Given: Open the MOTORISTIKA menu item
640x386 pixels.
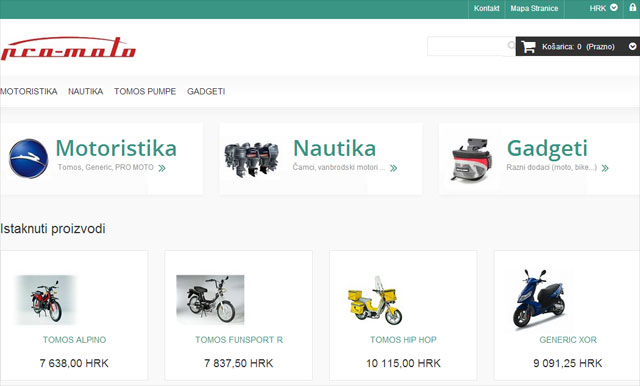Looking at the screenshot, I should (x=29, y=91).
